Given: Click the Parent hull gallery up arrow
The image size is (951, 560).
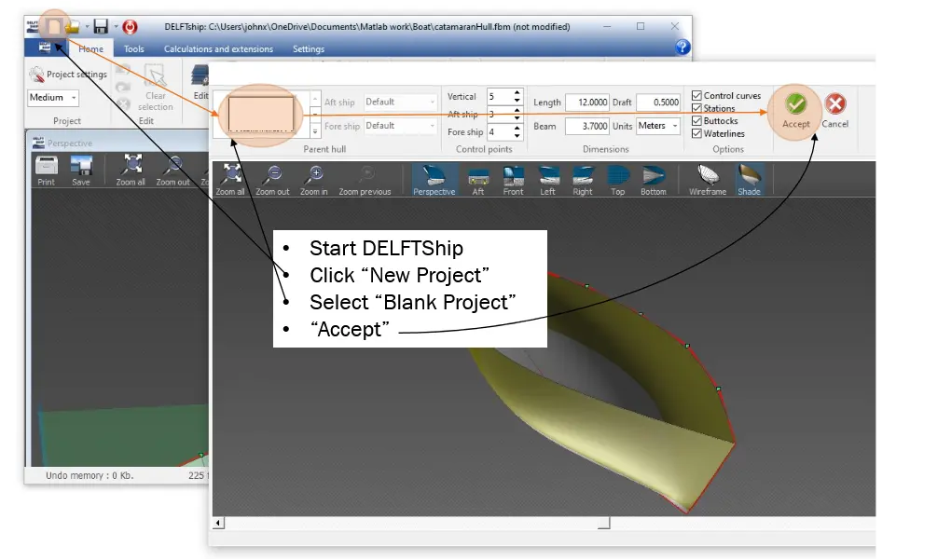Looking at the screenshot, I should pyautogui.click(x=315, y=98).
